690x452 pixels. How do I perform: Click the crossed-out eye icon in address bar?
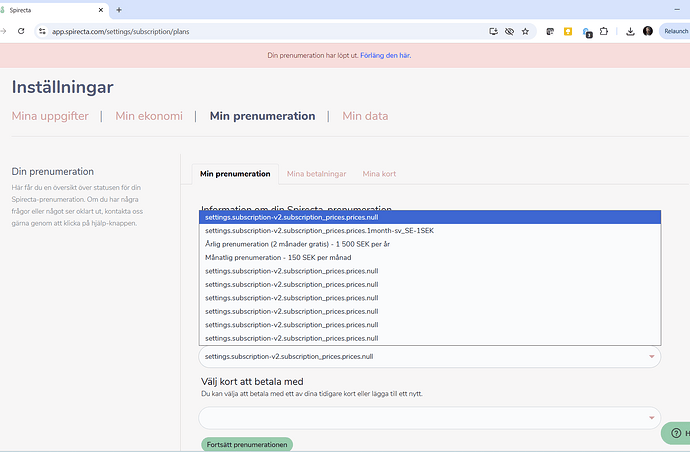tap(509, 31)
